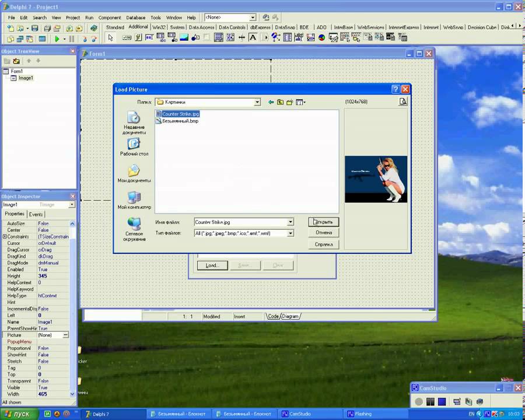Switch to the Win32 palette tab
Screen dimensions: 525x420
[x=159, y=27]
